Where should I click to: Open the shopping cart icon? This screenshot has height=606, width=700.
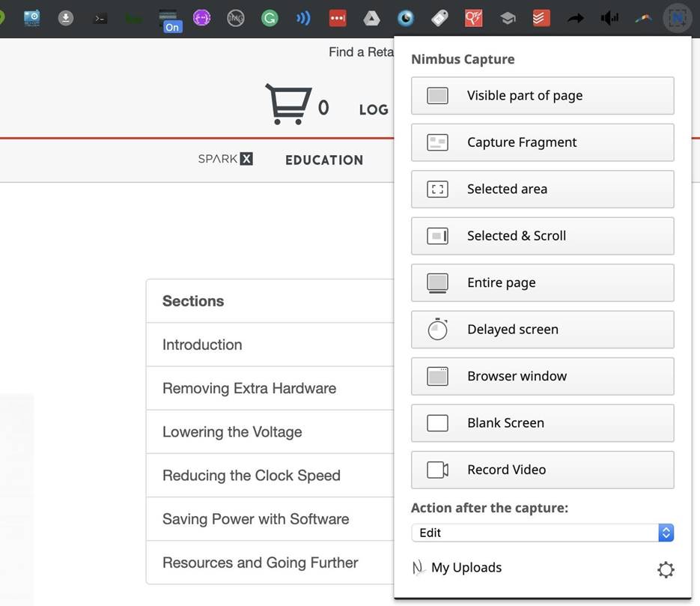click(x=288, y=104)
